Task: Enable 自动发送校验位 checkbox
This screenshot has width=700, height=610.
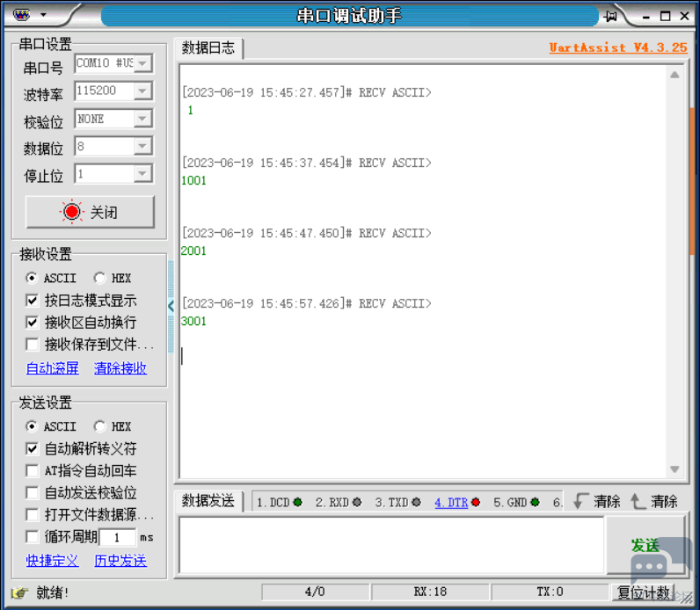Action: tap(32, 492)
